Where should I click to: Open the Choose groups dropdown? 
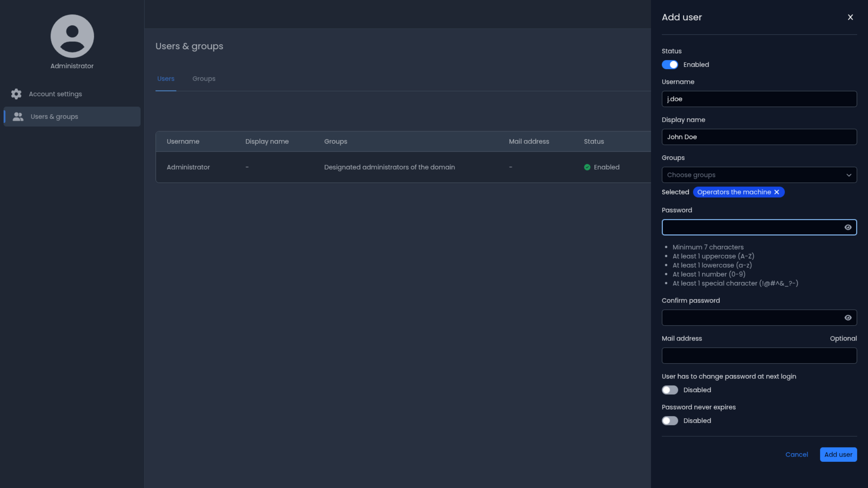(x=759, y=175)
